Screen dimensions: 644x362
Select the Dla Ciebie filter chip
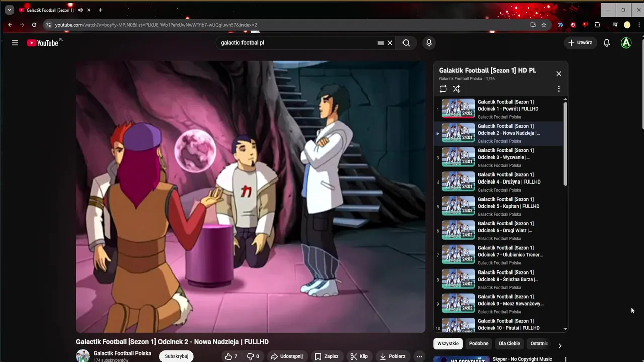(x=509, y=344)
